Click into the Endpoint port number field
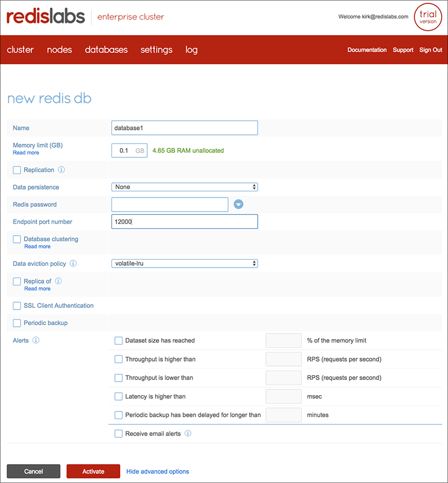 (185, 222)
